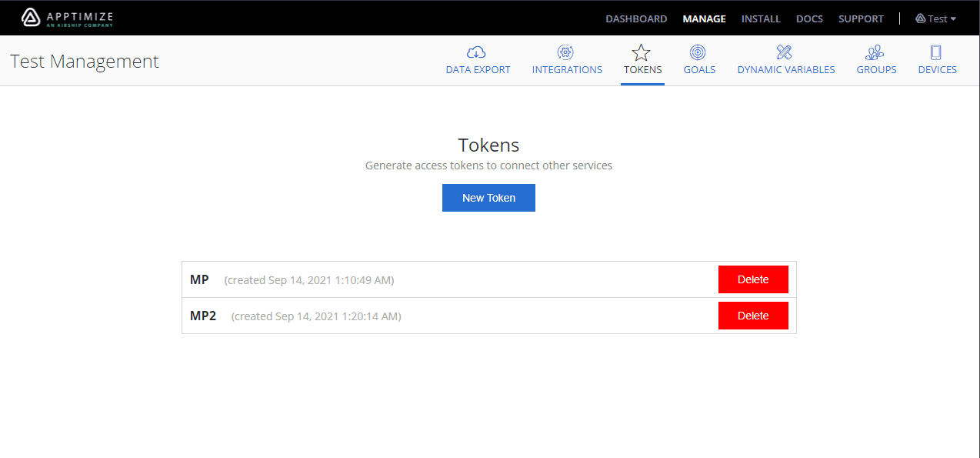Select Manage in the top navigation
The image size is (980, 458).
click(704, 18)
